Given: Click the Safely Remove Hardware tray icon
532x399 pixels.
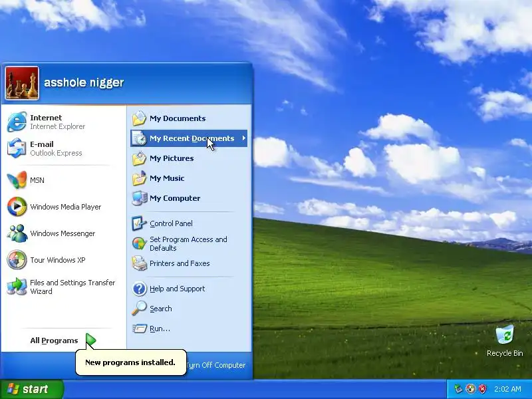Looking at the screenshot, I should (x=458, y=389).
